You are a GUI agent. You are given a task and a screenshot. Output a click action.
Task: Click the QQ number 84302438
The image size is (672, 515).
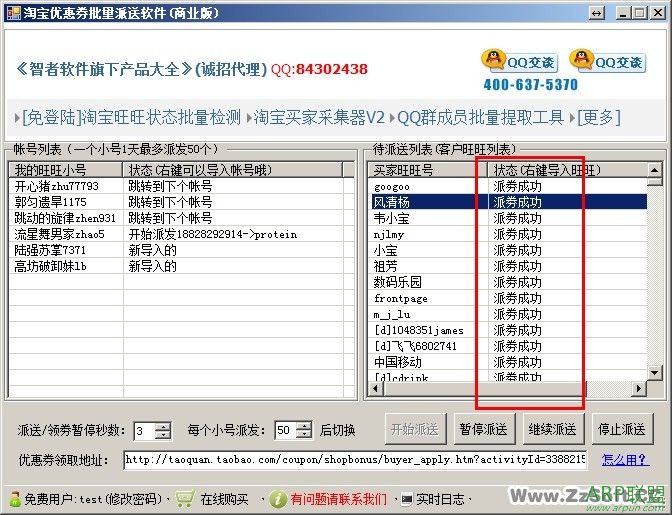click(x=331, y=69)
